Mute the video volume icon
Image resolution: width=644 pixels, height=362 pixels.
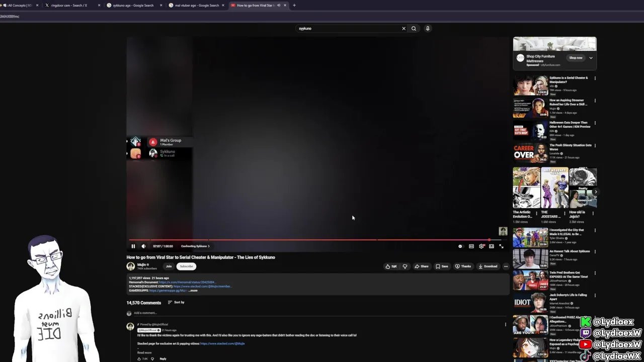(143, 246)
